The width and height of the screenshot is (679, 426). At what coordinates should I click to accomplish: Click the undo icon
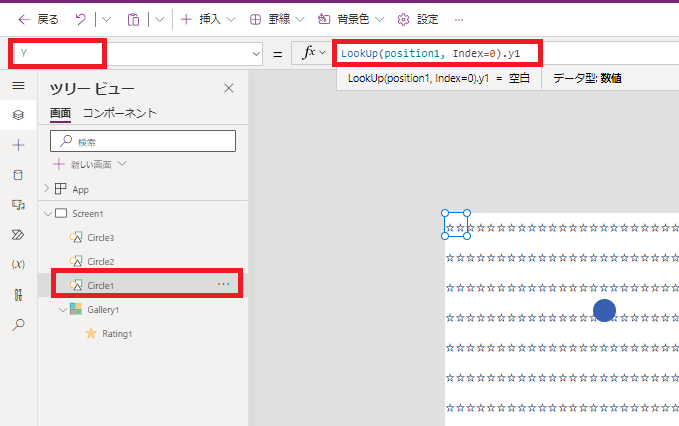click(x=81, y=19)
